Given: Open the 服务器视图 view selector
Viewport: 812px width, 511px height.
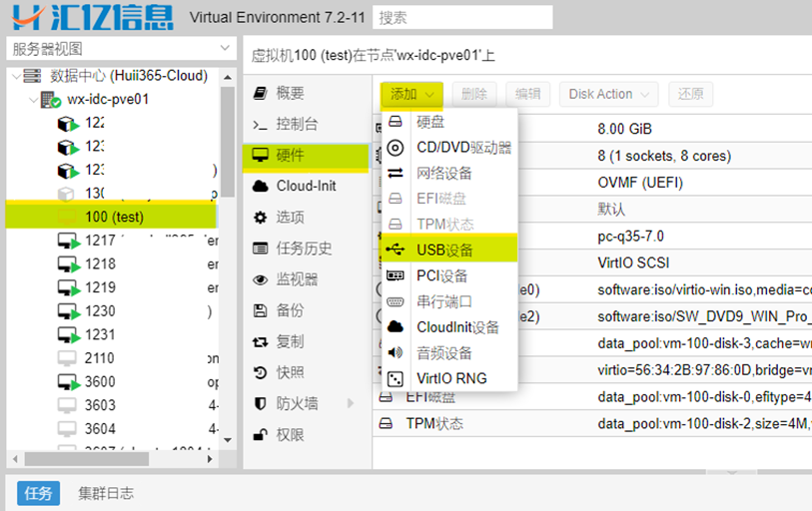Looking at the screenshot, I should 120,49.
